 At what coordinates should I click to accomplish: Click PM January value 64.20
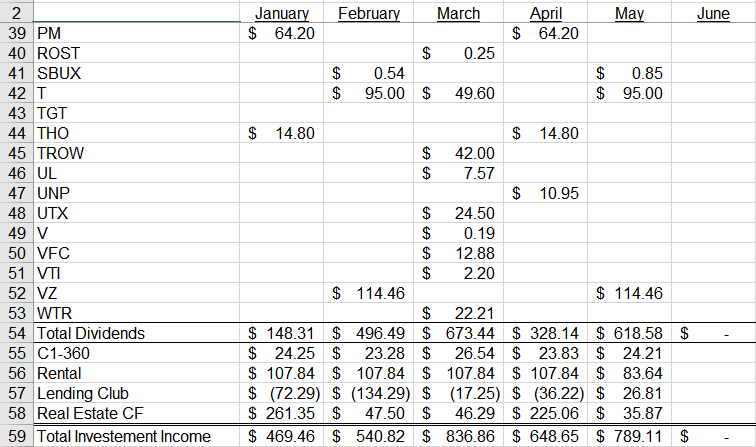(282, 33)
